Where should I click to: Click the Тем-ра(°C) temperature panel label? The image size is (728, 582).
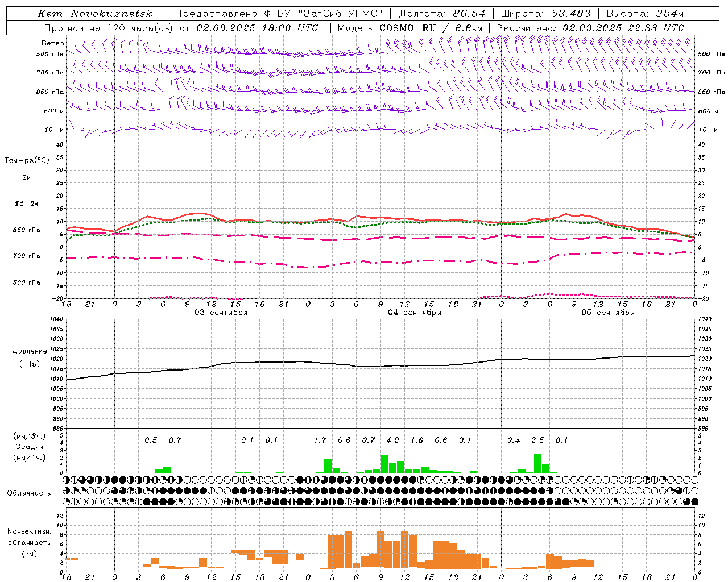click(x=27, y=161)
